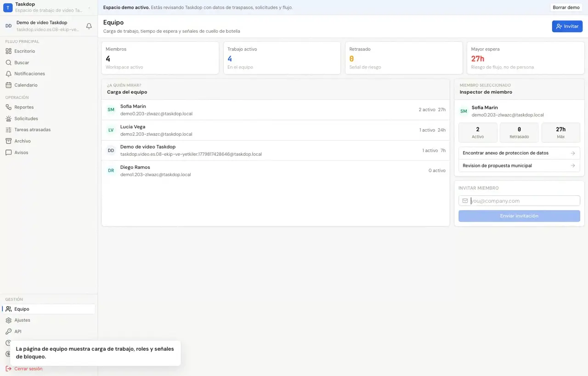Click the arrow next to Revision de propuesta municipal

tap(573, 165)
